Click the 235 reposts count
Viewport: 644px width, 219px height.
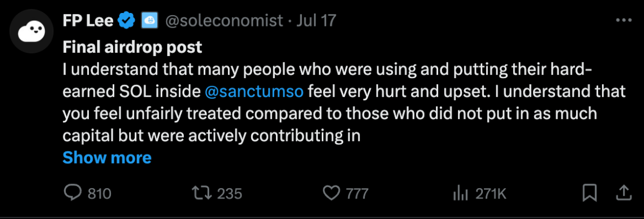point(230,193)
